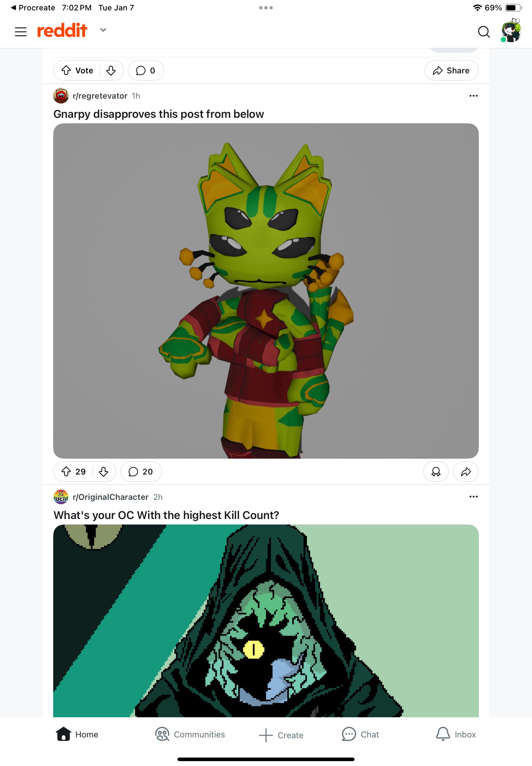Viewport: 532px width, 766px height.
Task: Open the Inbox notifications tab
Action: (x=456, y=734)
